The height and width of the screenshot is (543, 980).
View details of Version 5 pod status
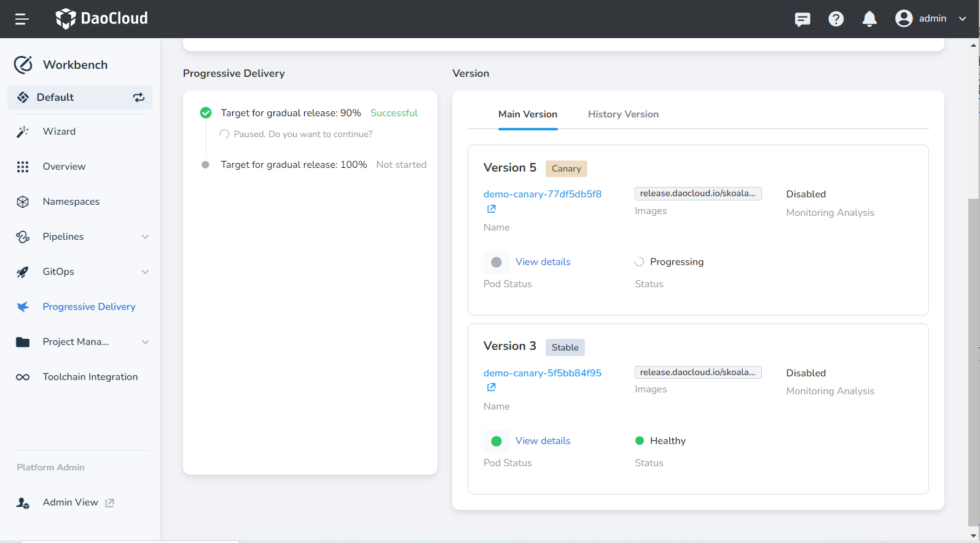543,262
